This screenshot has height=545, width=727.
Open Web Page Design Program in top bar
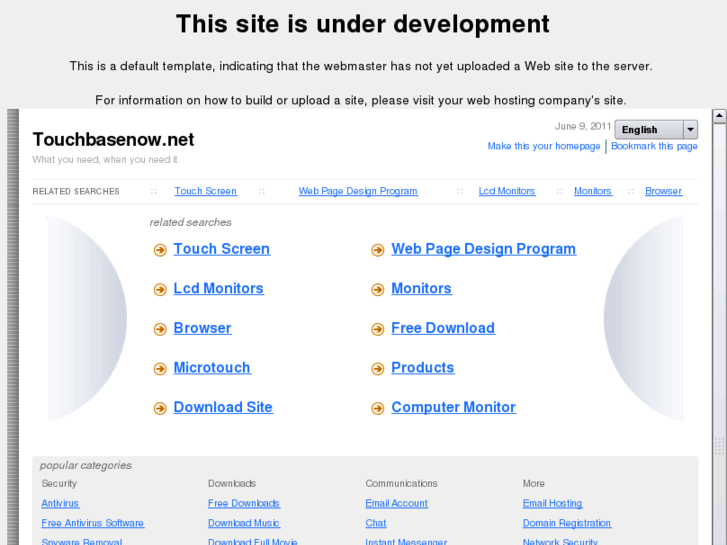click(358, 191)
